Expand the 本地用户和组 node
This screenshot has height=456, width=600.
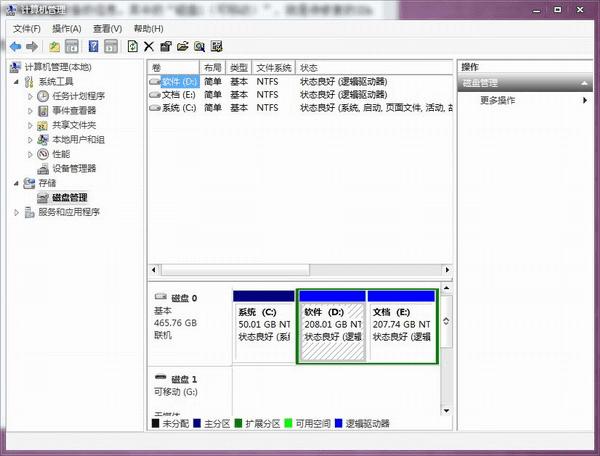pos(30,140)
